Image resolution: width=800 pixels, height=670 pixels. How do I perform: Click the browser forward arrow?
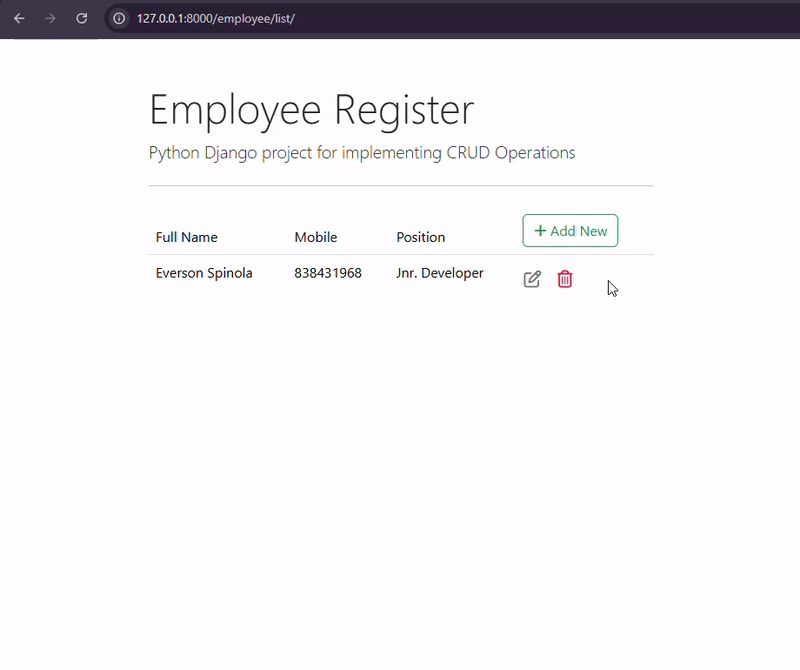click(x=50, y=18)
